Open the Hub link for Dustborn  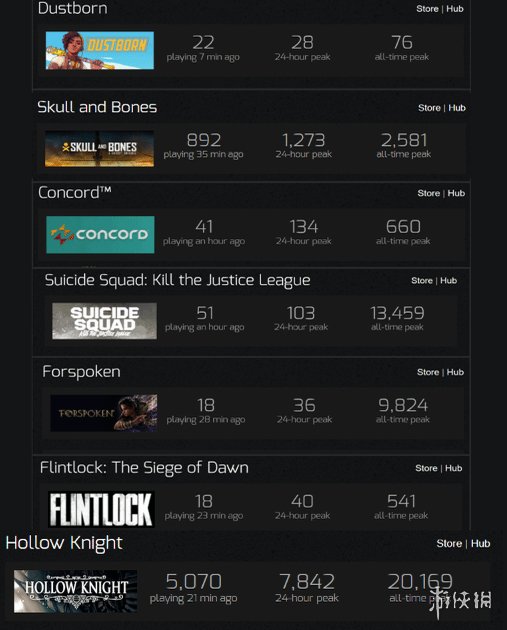455,9
